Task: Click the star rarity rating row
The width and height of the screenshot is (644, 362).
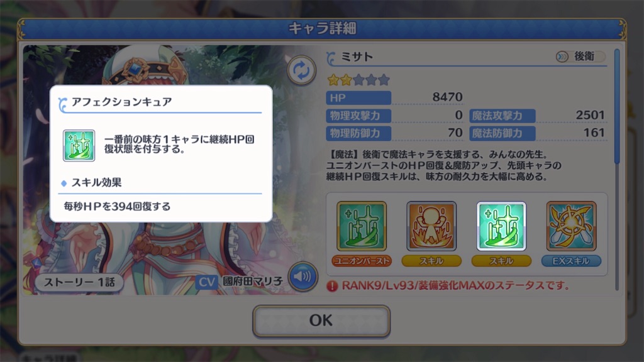Action: coord(358,80)
